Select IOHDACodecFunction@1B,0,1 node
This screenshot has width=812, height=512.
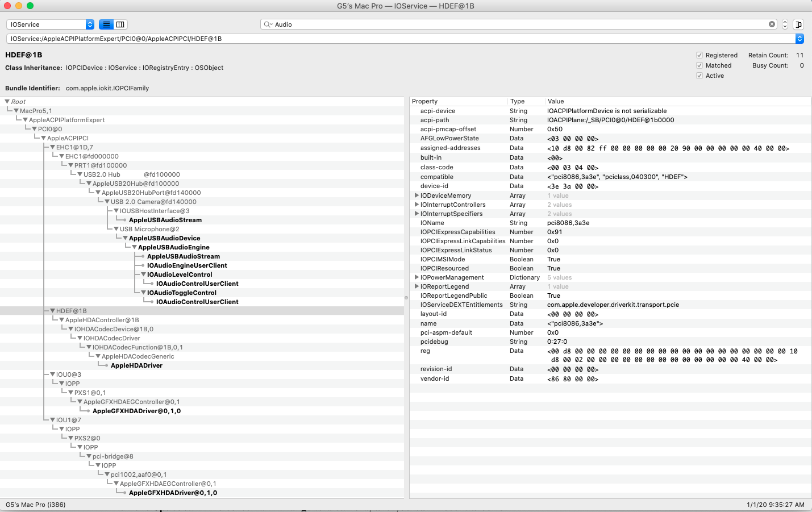tap(138, 347)
